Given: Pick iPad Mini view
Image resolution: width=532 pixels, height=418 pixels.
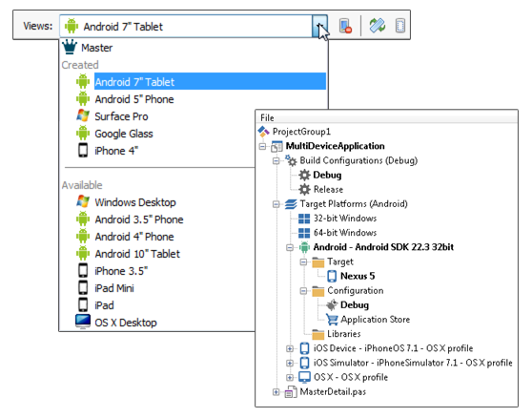Looking at the screenshot, I should tap(114, 288).
